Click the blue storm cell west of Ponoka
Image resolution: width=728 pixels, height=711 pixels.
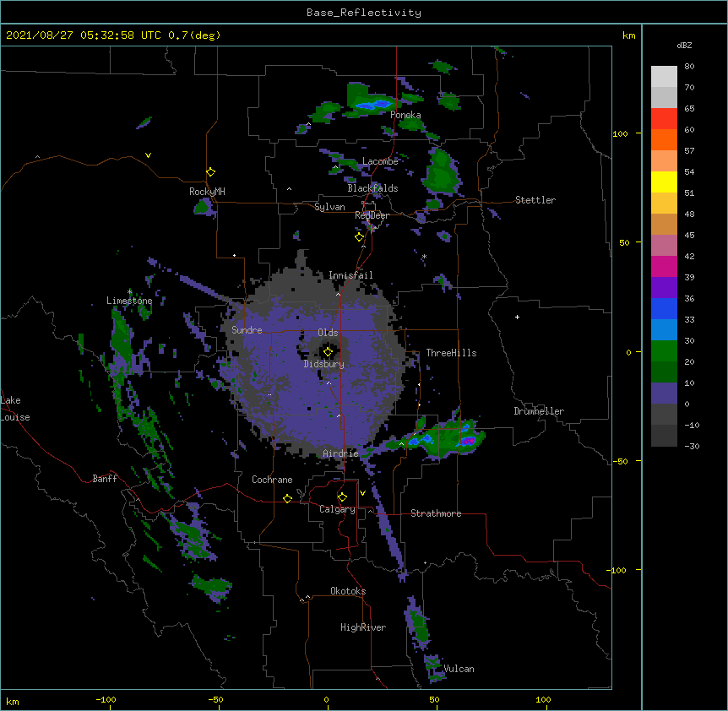tap(374, 106)
